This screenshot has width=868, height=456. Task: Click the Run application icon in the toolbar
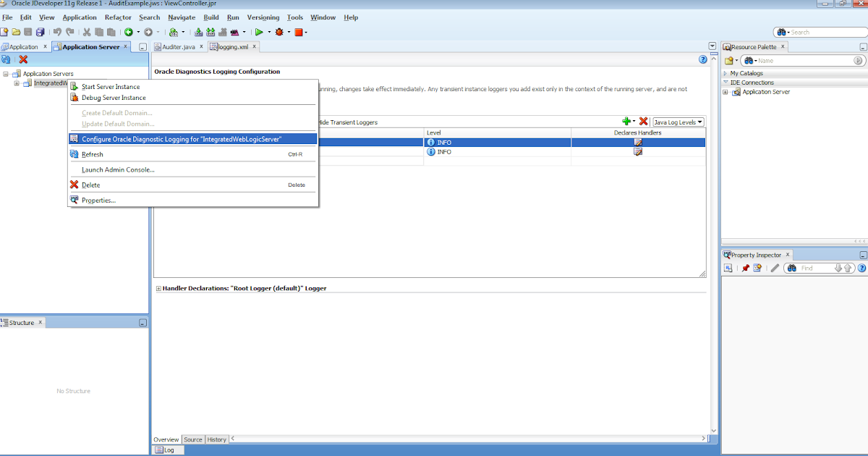click(x=259, y=32)
